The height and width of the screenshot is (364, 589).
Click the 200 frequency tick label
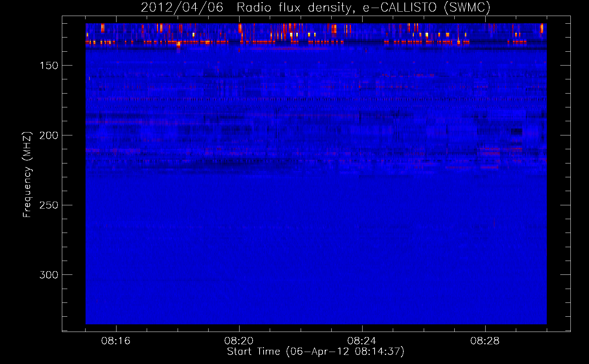coord(49,135)
